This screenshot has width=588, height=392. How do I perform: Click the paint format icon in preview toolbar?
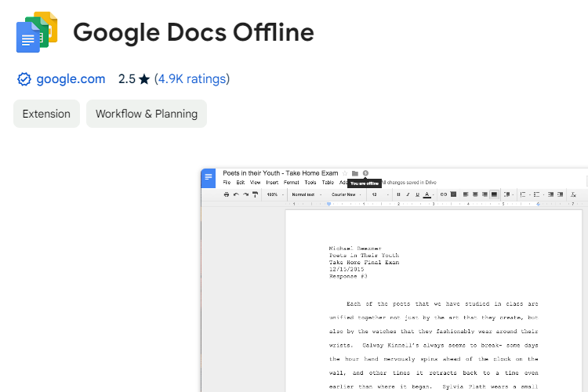(x=255, y=194)
